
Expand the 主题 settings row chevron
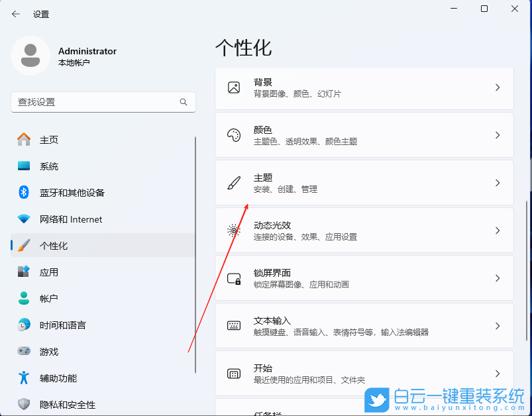point(496,182)
